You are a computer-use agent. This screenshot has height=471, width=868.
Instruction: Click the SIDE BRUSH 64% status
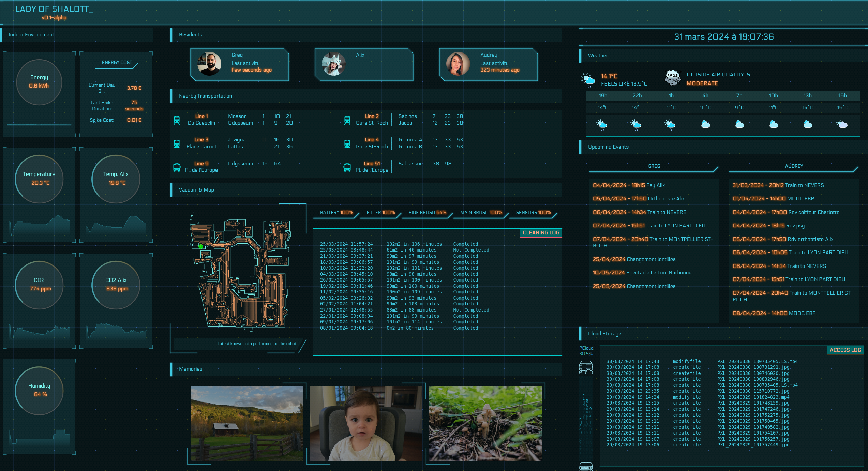(427, 213)
